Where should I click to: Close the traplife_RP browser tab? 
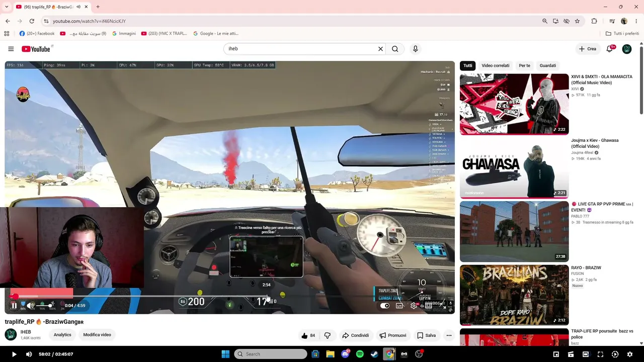coord(86,7)
